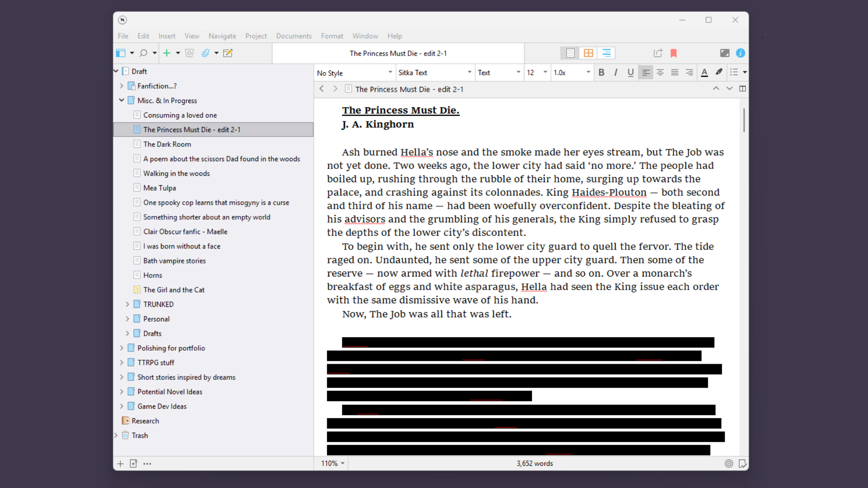The width and height of the screenshot is (868, 488).
Task: Select The Dark Room document
Action: [x=167, y=144]
